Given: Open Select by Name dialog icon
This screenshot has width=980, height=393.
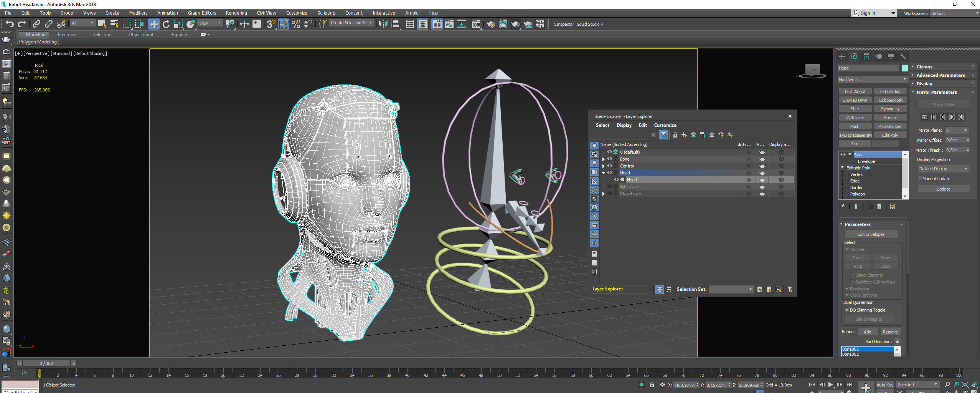Looking at the screenshot, I should tap(114, 24).
